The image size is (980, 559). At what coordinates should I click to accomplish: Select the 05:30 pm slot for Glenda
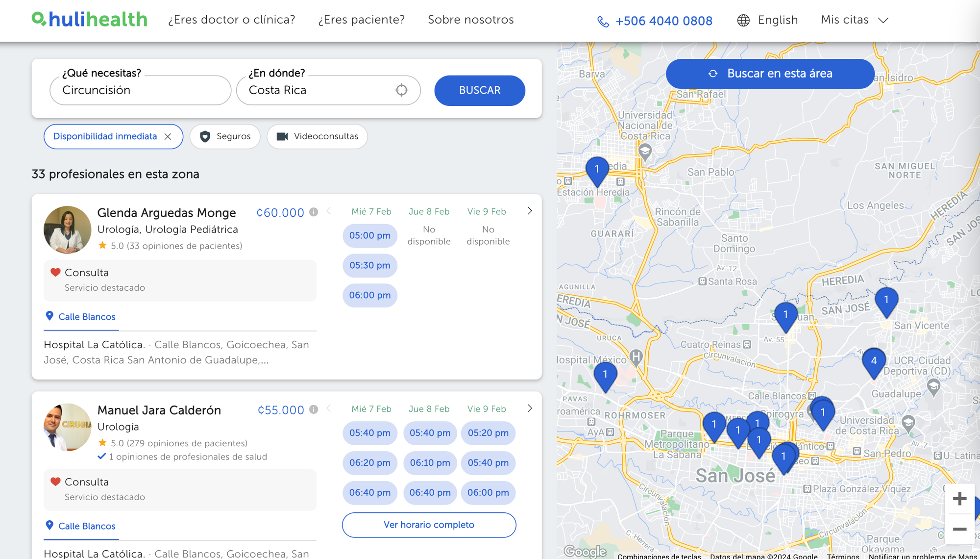coord(369,265)
